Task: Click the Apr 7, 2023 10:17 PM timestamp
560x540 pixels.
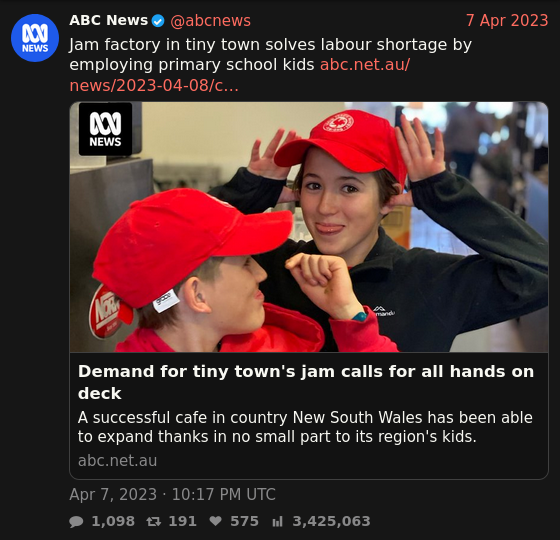Action: pos(172,495)
